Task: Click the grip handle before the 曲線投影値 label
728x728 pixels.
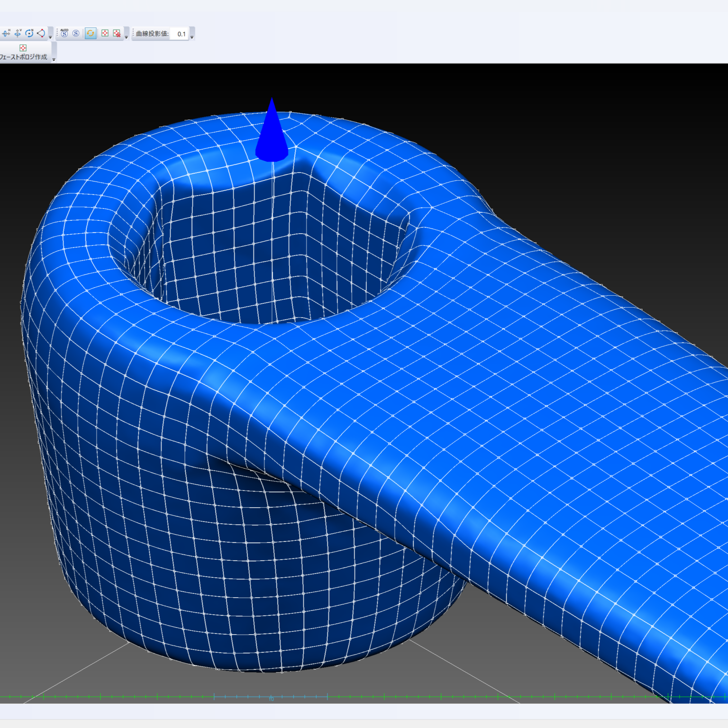Action: (x=133, y=33)
